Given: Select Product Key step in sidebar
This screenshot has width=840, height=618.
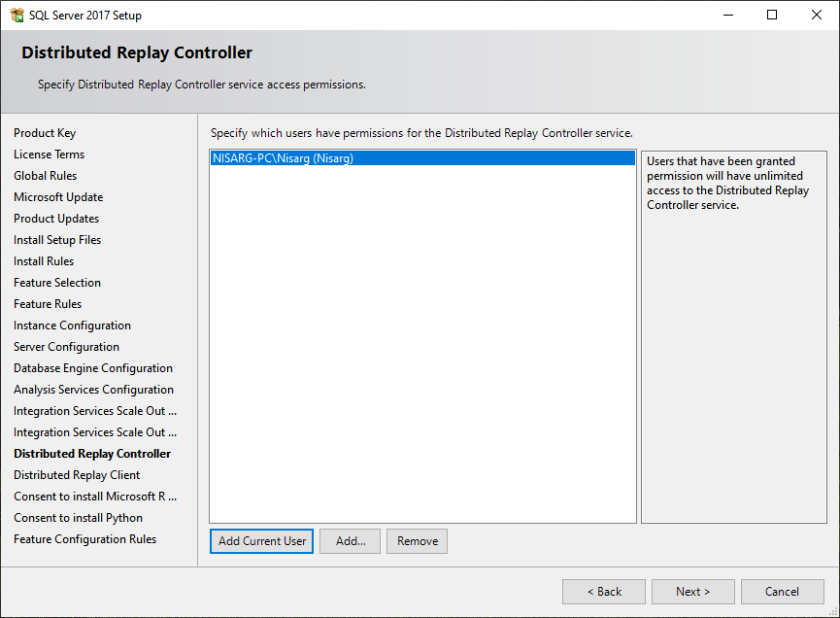Looking at the screenshot, I should coord(45,133).
